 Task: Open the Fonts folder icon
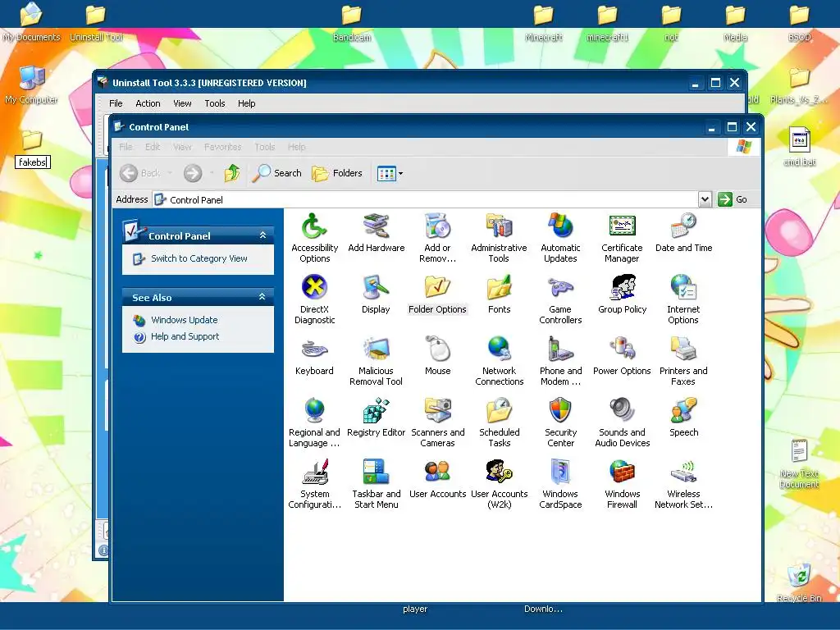499,294
